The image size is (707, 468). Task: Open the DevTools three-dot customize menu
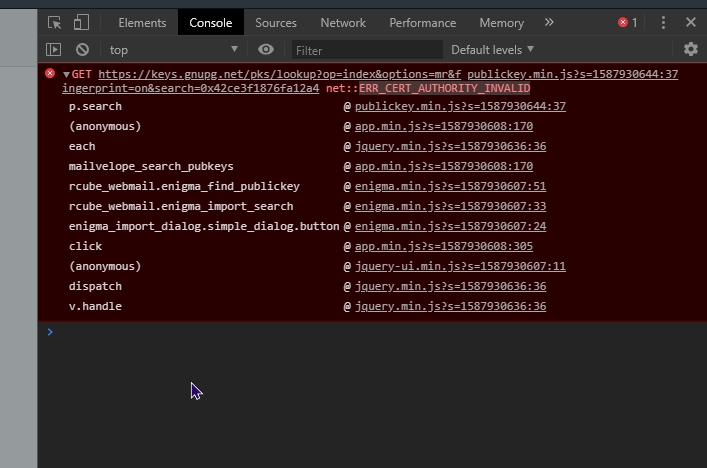663,23
